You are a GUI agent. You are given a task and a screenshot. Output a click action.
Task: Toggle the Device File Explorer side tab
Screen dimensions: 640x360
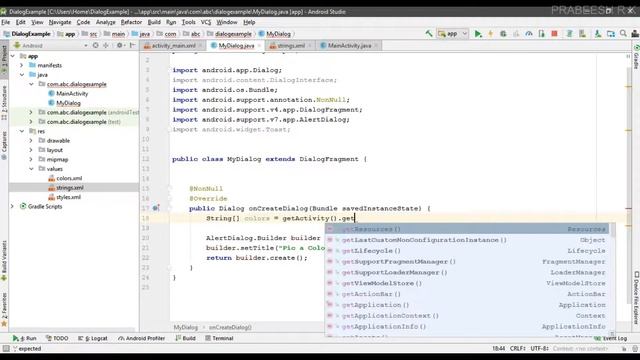[636, 298]
